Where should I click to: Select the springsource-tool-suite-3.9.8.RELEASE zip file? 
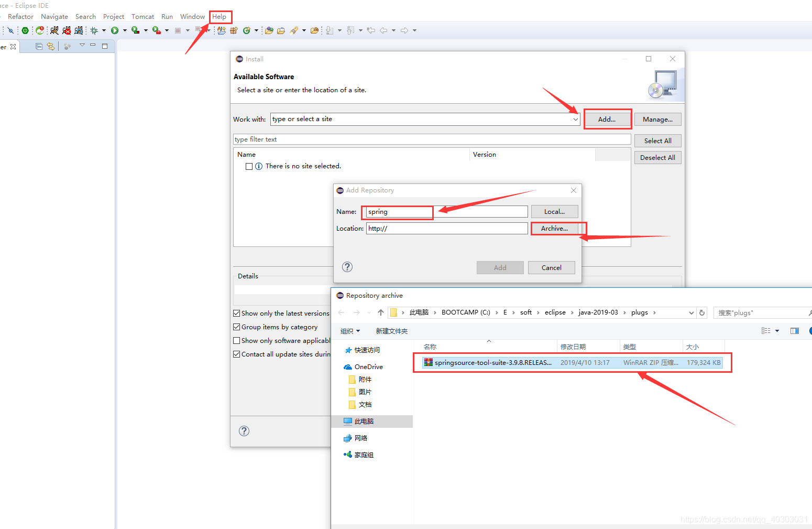[573, 362]
